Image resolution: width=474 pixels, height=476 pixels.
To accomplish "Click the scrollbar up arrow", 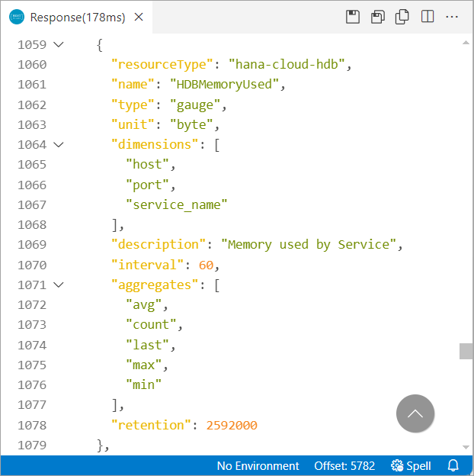I will 466,43.
